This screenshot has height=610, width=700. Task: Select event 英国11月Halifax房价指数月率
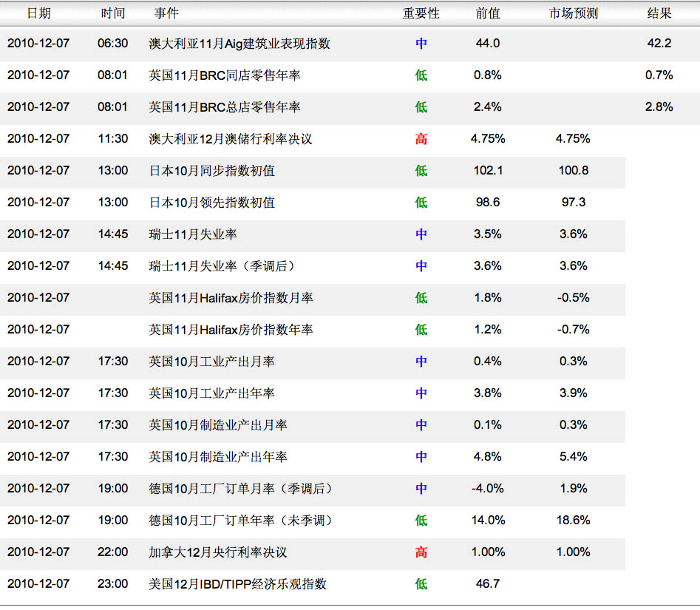point(231,298)
